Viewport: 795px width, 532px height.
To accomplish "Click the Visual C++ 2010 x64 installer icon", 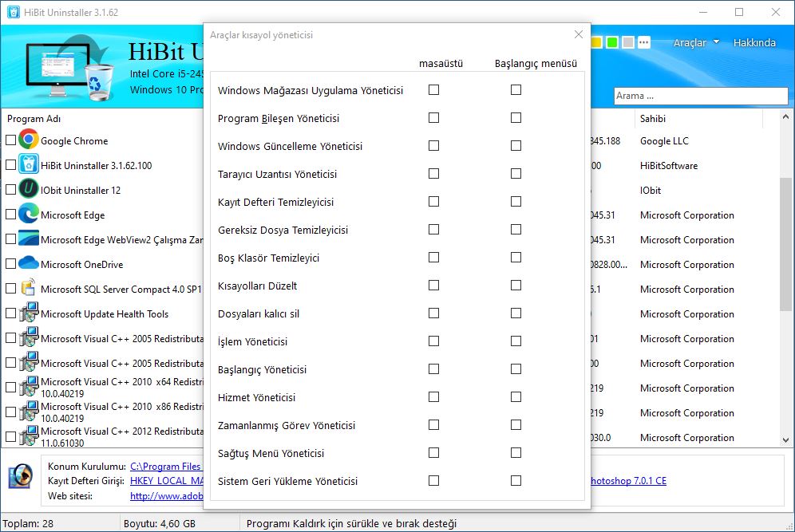I will [29, 387].
